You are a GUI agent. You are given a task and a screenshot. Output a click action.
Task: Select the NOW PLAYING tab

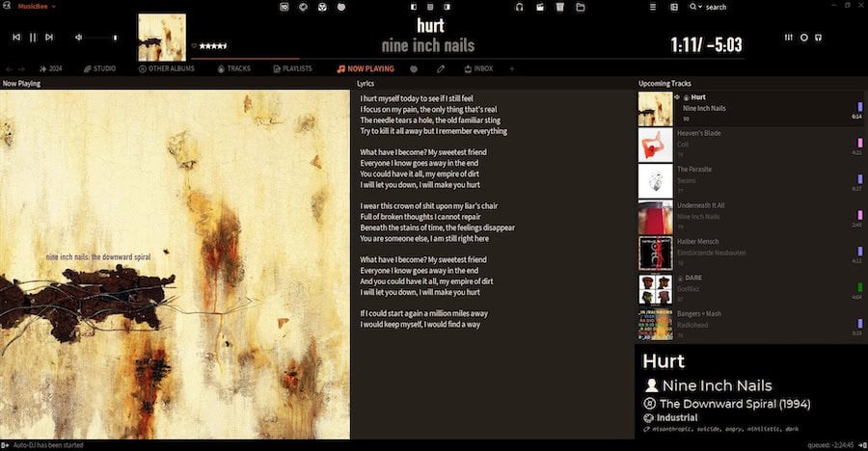coord(366,68)
